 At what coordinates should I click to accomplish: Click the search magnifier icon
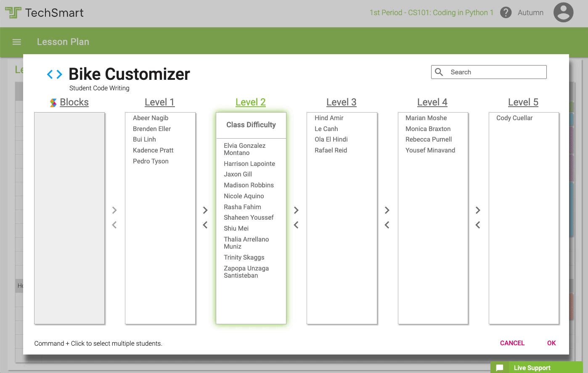point(439,72)
